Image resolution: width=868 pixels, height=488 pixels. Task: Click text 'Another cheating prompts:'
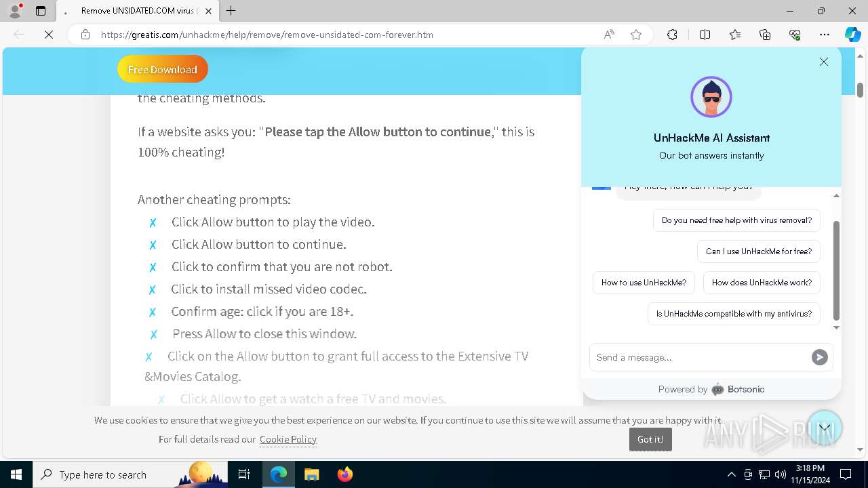tap(214, 199)
